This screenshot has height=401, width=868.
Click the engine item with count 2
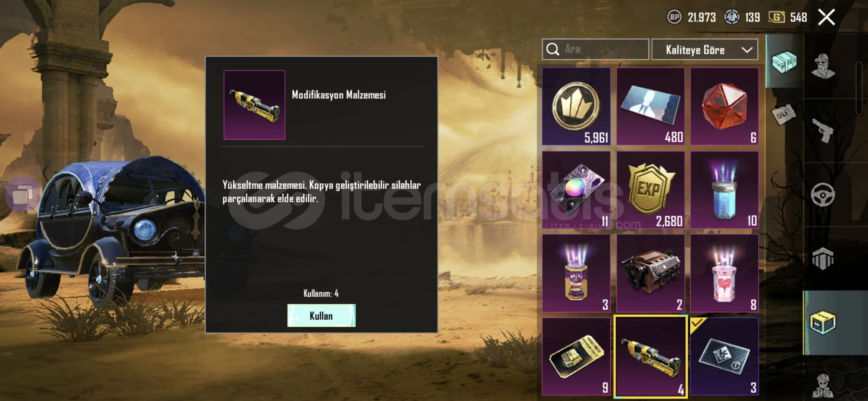[651, 273]
